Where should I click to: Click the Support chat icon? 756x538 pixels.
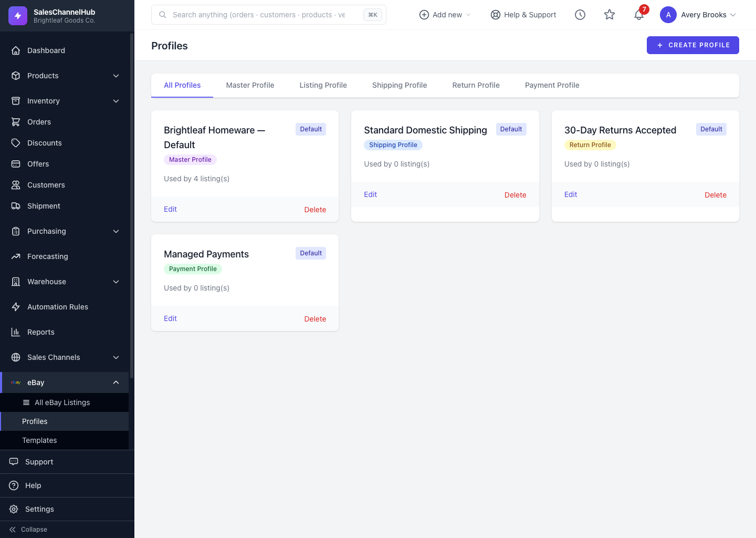tap(14, 462)
